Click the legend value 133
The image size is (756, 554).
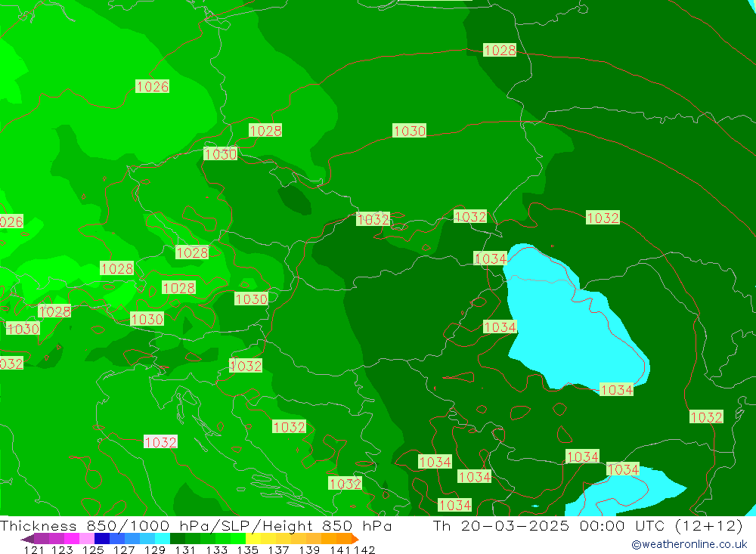(x=216, y=549)
